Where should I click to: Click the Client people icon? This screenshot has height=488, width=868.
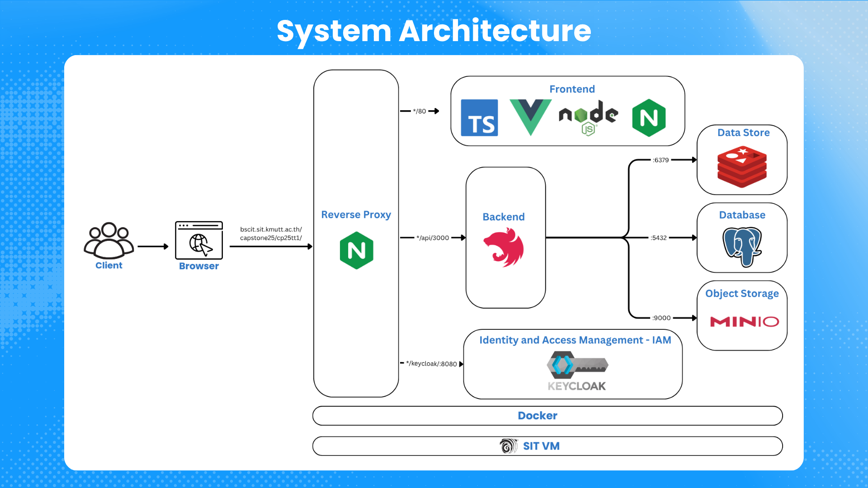point(108,239)
